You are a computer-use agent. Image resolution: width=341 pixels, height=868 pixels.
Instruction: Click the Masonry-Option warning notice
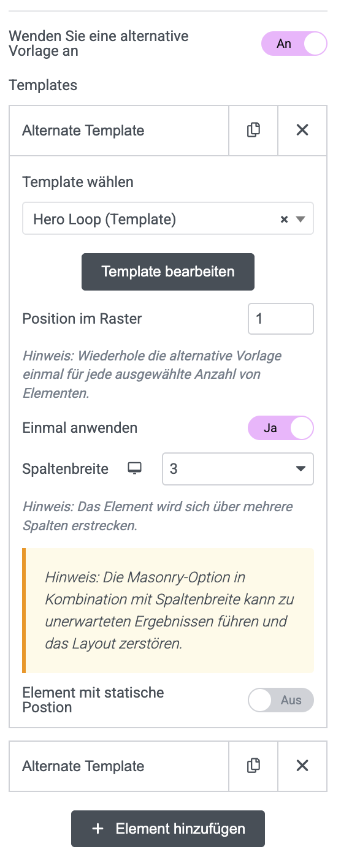168,611
